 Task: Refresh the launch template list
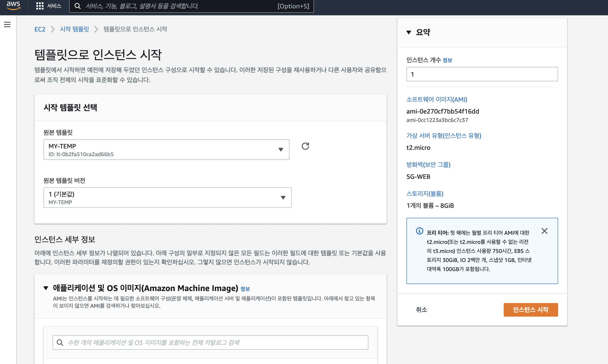(305, 146)
